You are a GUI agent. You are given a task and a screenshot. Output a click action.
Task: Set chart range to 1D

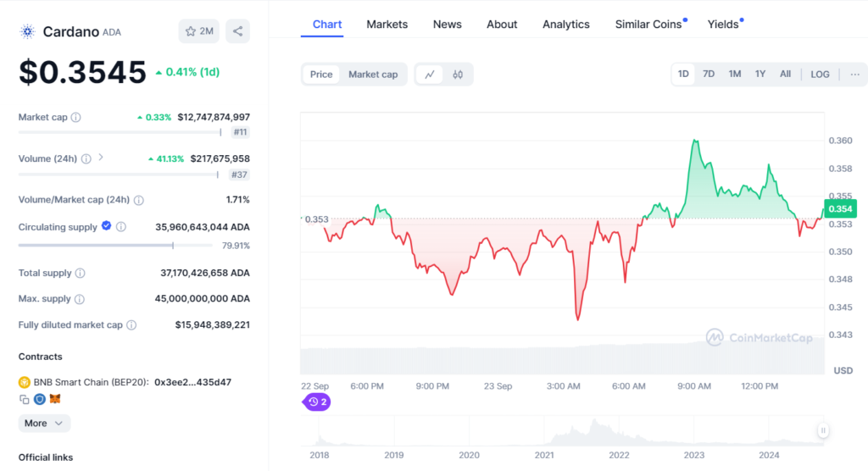[x=683, y=75]
